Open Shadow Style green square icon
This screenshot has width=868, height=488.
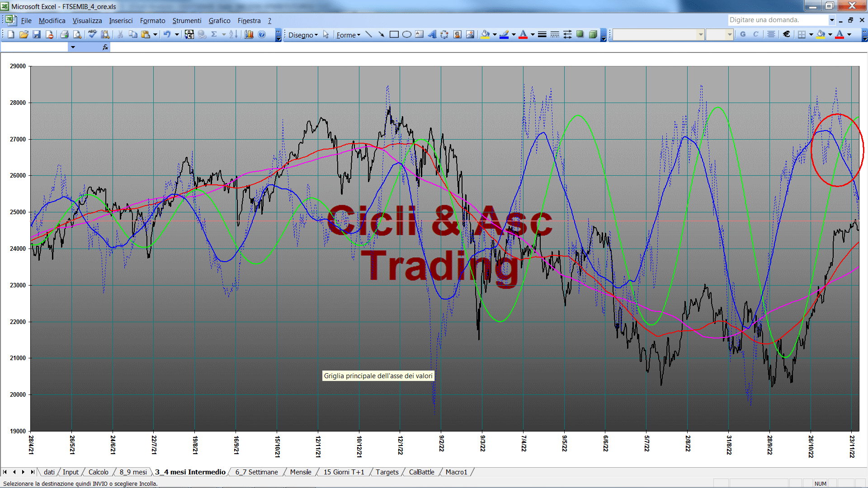(580, 34)
